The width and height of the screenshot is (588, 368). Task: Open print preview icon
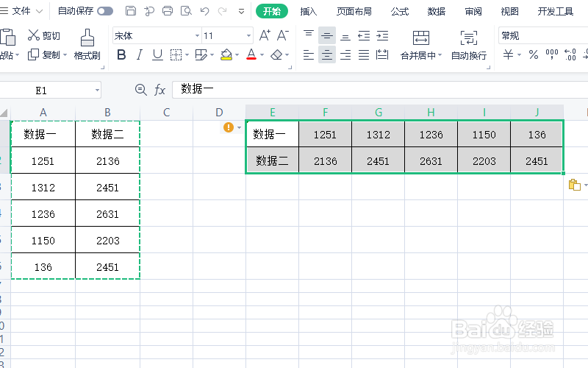[186, 11]
